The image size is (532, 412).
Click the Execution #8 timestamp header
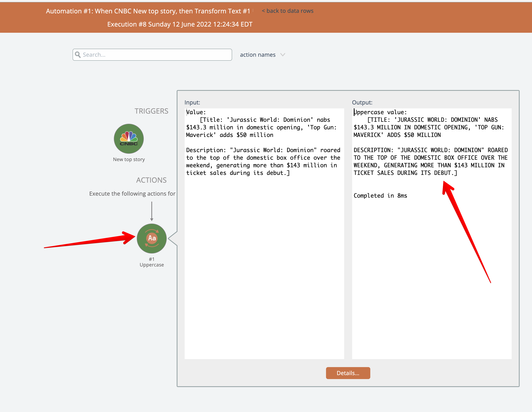coord(179,24)
